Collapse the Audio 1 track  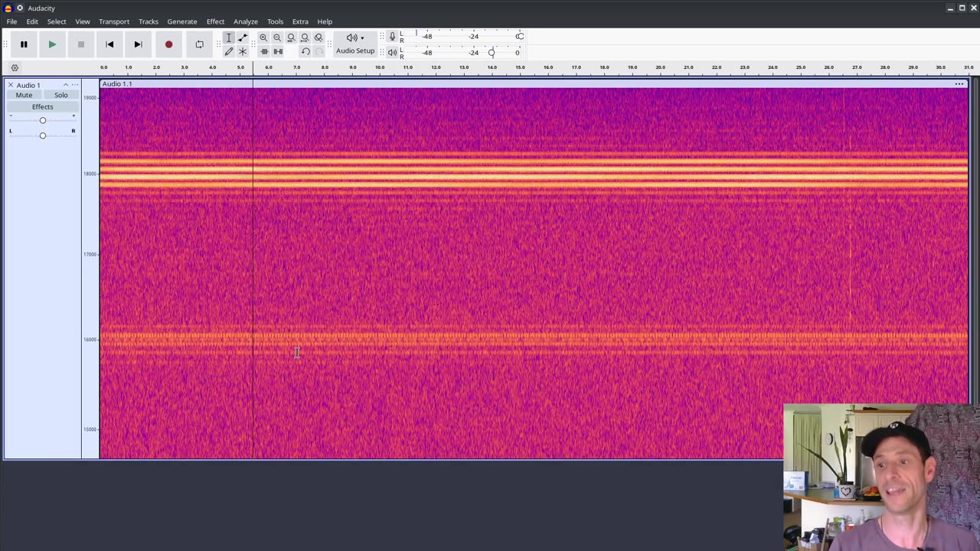pyautogui.click(x=66, y=84)
